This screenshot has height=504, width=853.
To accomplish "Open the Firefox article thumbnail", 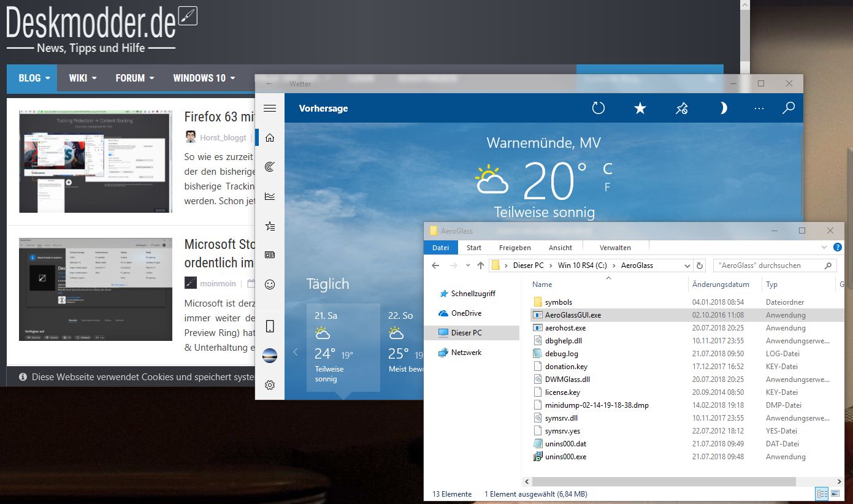I will click(x=96, y=161).
